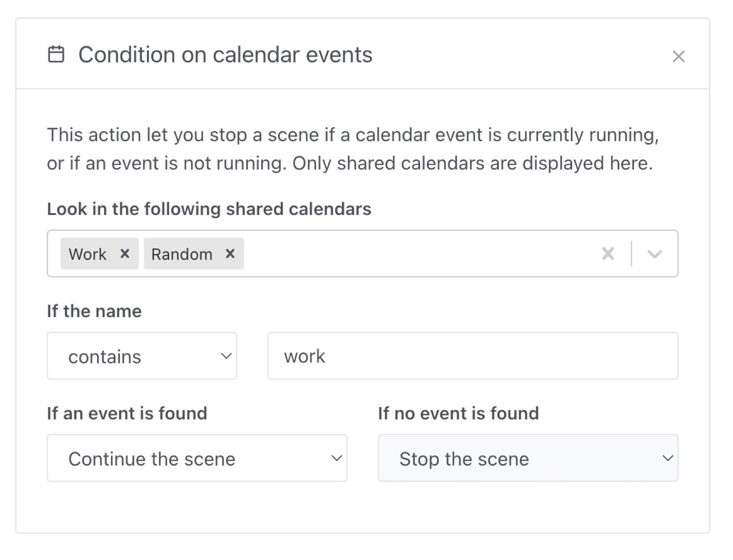Click the 'Condition on calendar events' title
The height and width of the screenshot is (560, 733).
pyautogui.click(x=225, y=55)
